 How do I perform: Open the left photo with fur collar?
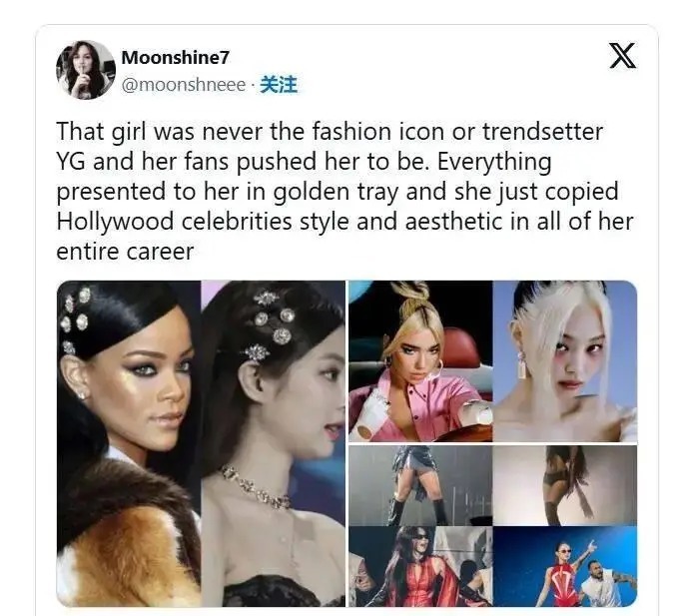tap(129, 443)
